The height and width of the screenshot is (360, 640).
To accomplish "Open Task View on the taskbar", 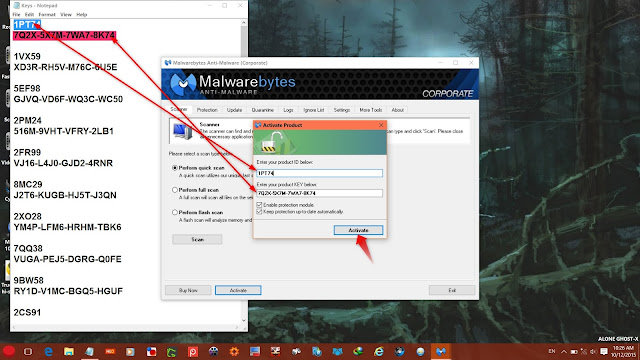I will point(28,351).
